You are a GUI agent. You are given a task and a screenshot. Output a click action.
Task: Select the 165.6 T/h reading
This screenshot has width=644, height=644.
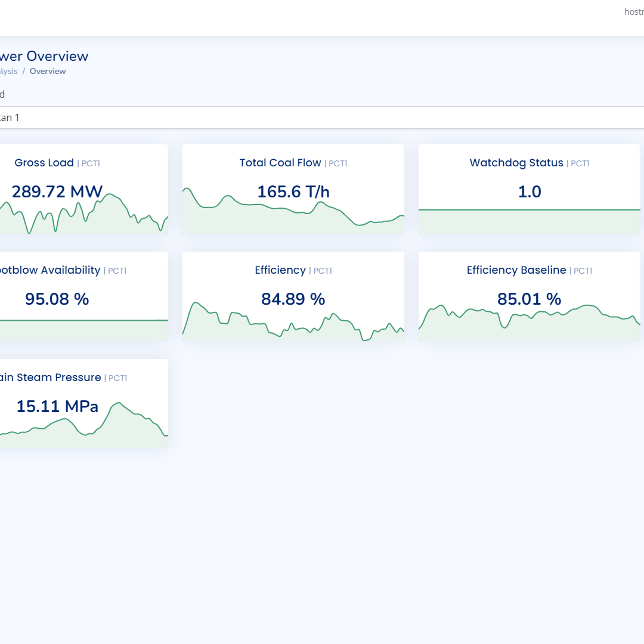point(293,191)
